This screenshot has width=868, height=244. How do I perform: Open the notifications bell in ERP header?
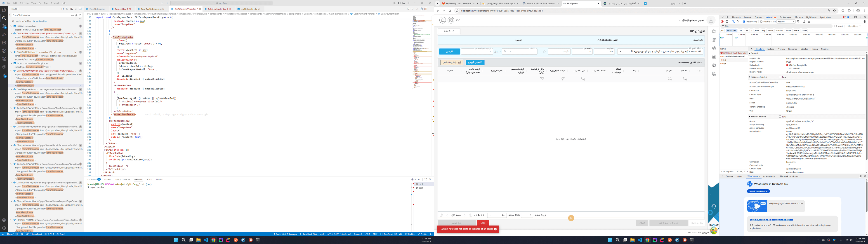pyautogui.click(x=442, y=20)
